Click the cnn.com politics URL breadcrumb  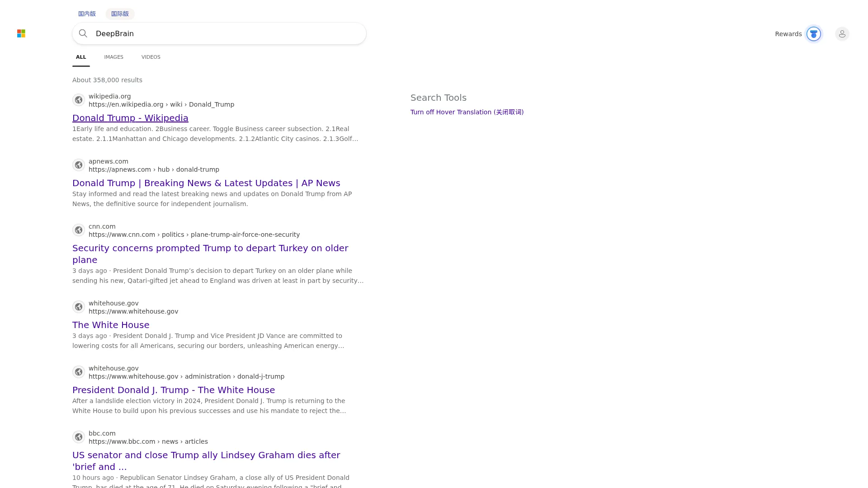click(194, 235)
